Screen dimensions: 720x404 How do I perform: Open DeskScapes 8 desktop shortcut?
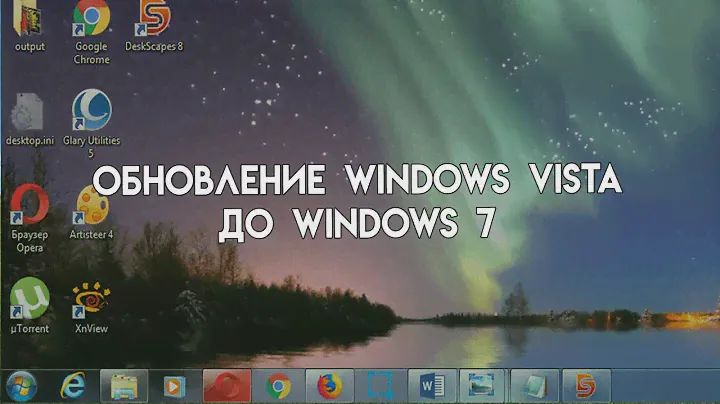point(153,20)
